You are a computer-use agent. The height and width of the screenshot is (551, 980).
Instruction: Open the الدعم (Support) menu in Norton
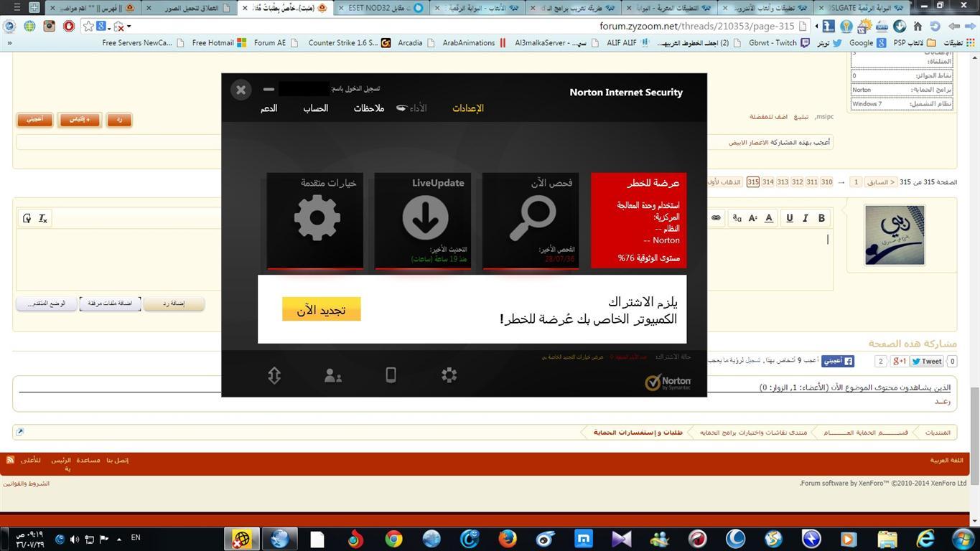coord(269,108)
